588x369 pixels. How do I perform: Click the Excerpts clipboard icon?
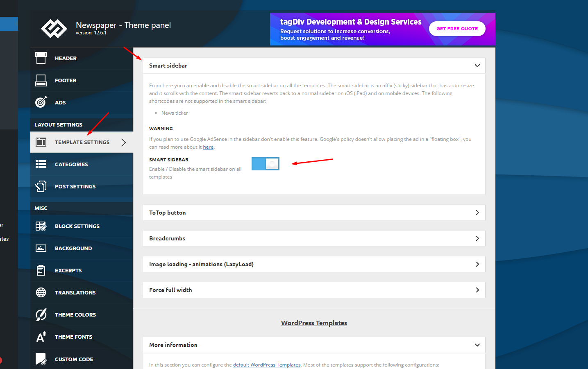(41, 270)
